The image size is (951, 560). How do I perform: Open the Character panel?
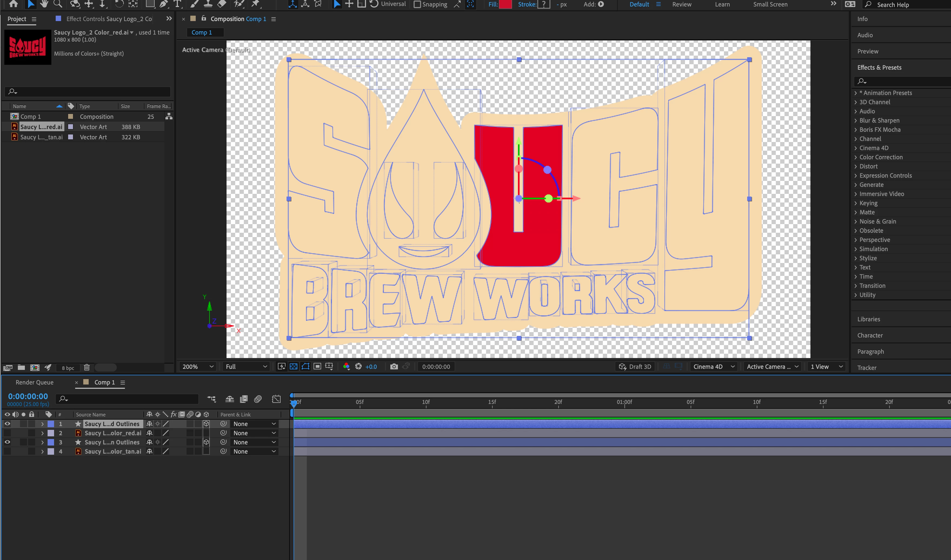870,335
